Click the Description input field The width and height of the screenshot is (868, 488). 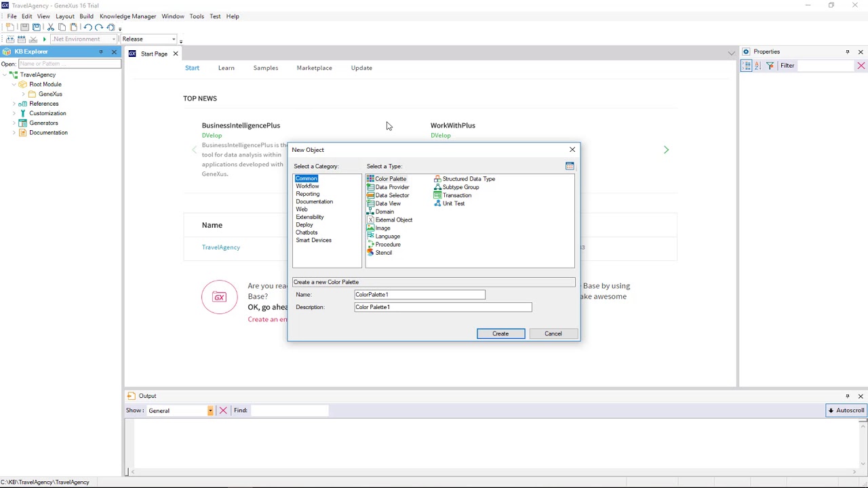[443, 307]
